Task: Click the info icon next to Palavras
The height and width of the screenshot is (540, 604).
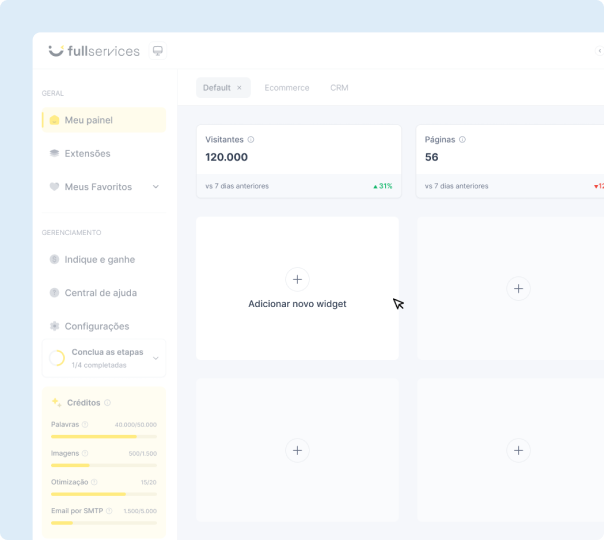Action: [x=85, y=425]
